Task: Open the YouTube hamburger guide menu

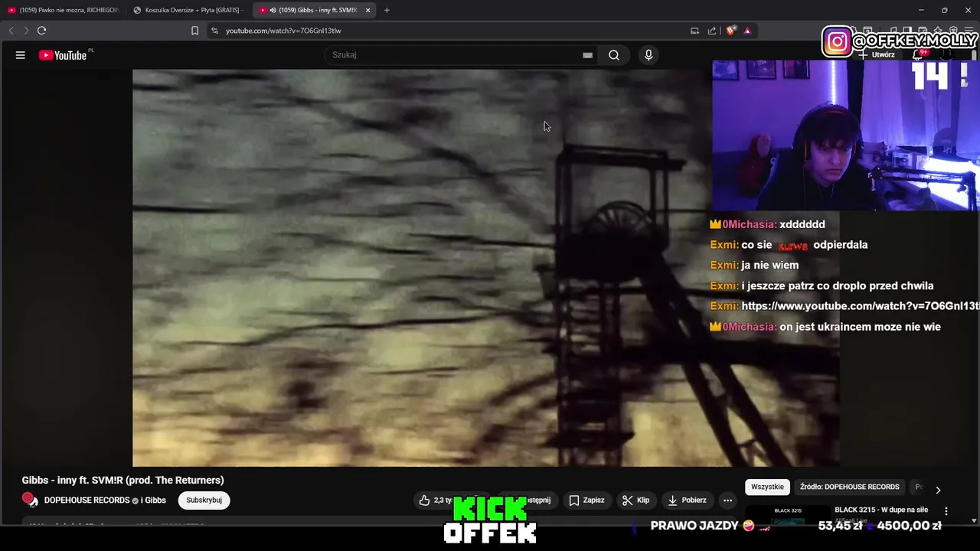Action: point(21,55)
